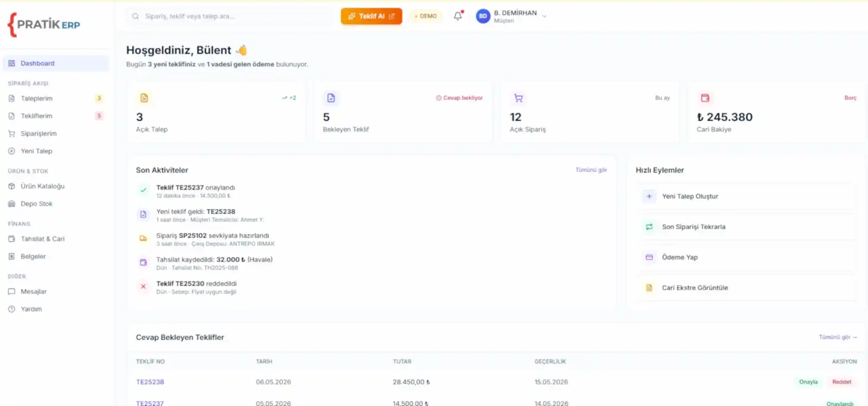Open Siparişlerim in the sidebar

56,133
